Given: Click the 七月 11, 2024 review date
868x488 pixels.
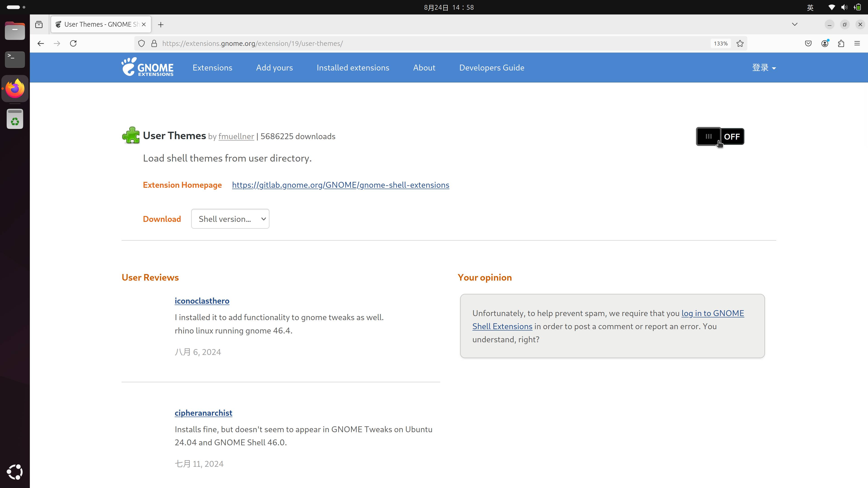Looking at the screenshot, I should point(199,464).
